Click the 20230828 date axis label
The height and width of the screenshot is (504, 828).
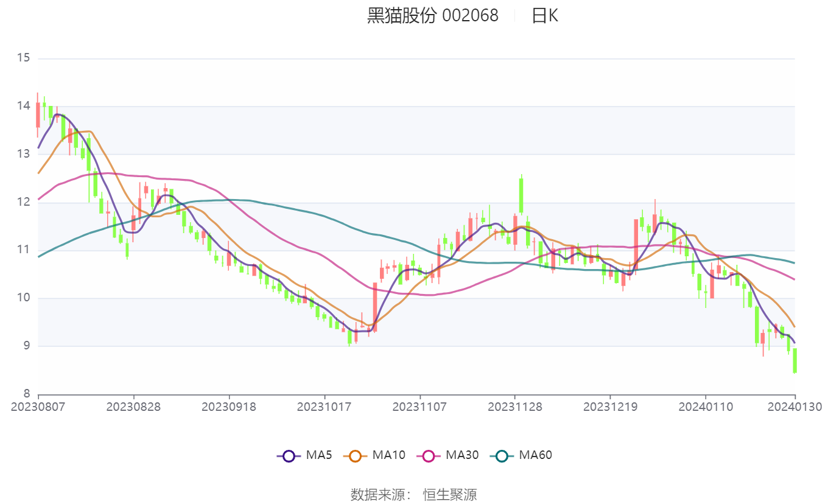134,407
